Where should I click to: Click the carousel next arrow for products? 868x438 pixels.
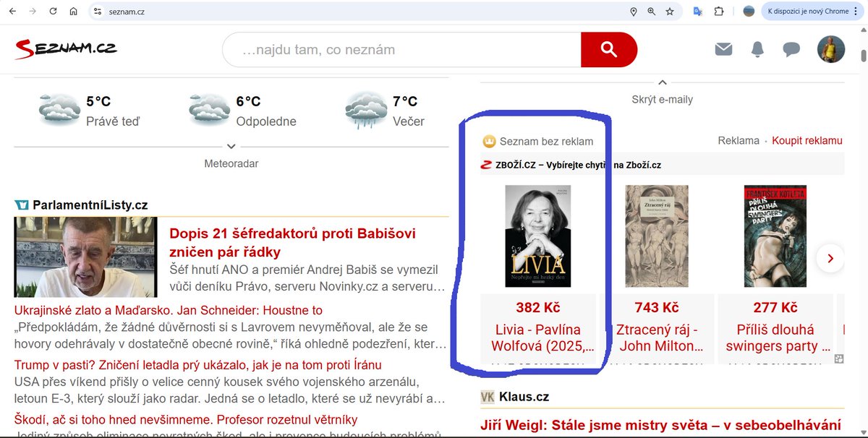pos(830,258)
